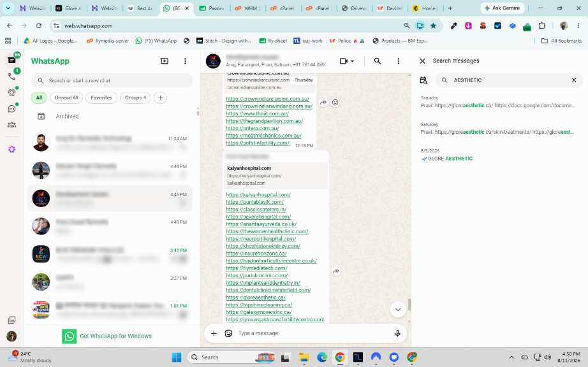Screen dimensions: 588x367
Task: Jump to latest messages with down chevron
Action: pos(398,309)
